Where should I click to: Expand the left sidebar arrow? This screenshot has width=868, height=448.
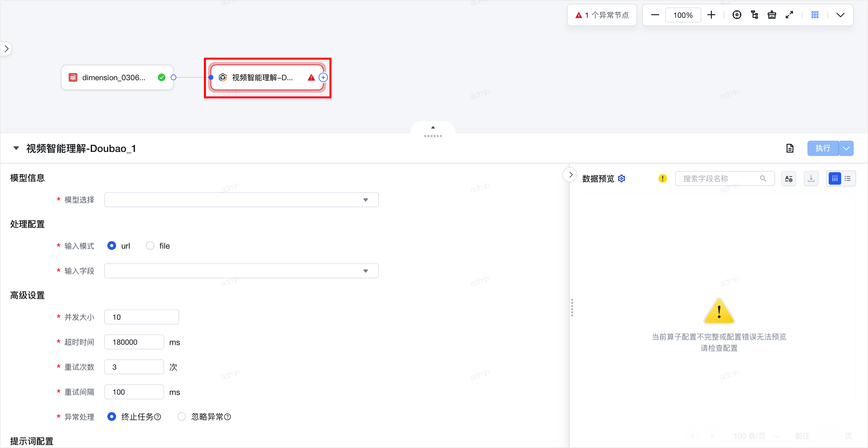point(7,49)
